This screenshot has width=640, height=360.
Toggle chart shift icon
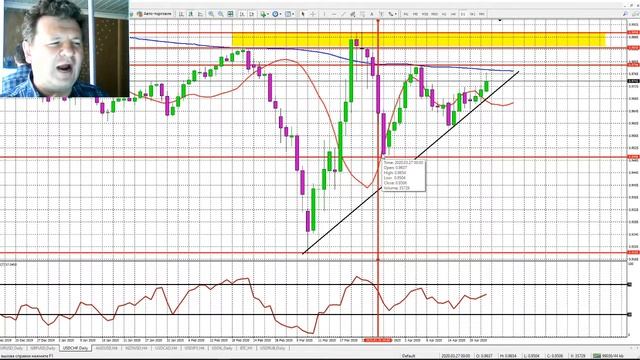(x=252, y=14)
